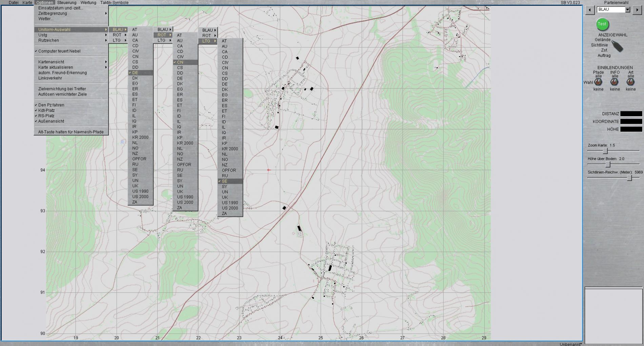Click the red unit marker on the map
Screen dimensions: 644x346
click(x=268, y=170)
